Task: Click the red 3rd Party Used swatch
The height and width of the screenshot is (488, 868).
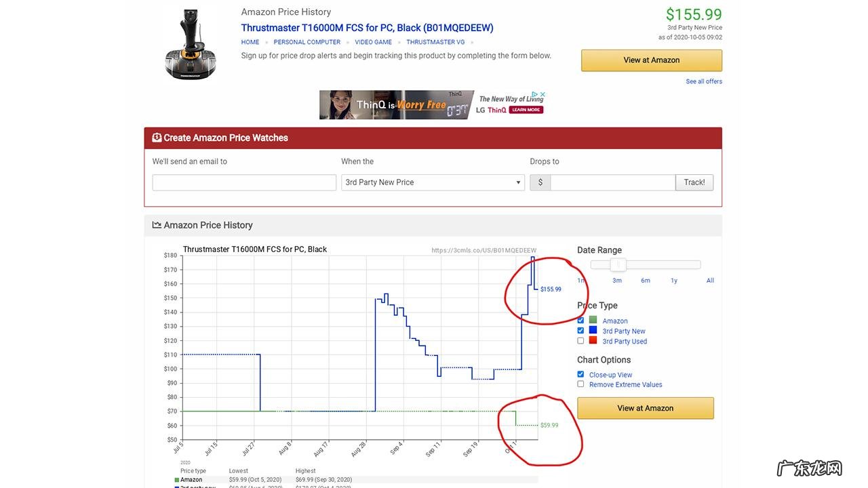Action: [593, 341]
